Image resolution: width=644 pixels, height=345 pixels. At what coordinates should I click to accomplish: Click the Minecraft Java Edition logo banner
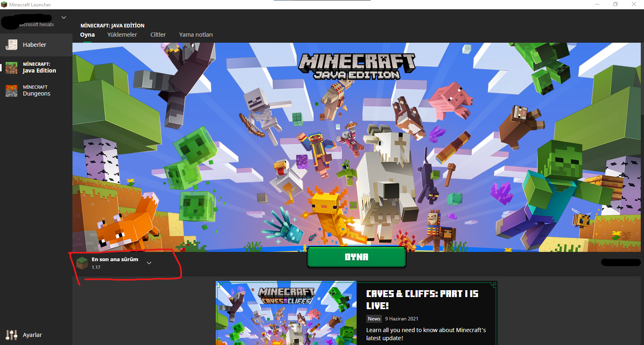357,67
